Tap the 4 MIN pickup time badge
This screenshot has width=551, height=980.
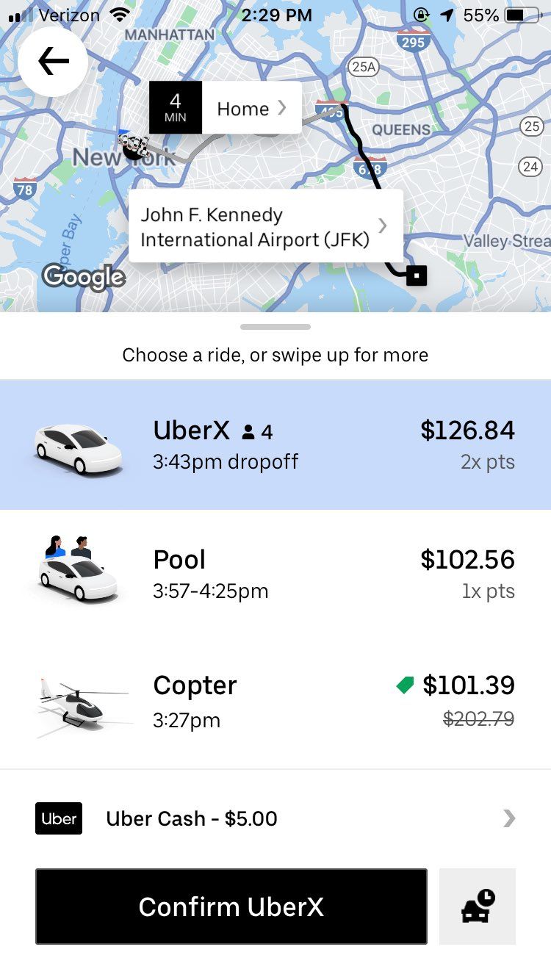[176, 107]
